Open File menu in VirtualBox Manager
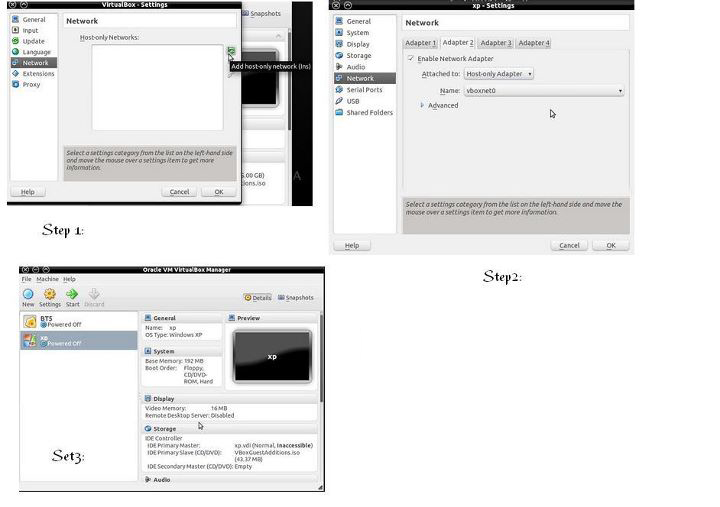The height and width of the screenshot is (507, 720). pos(27,279)
